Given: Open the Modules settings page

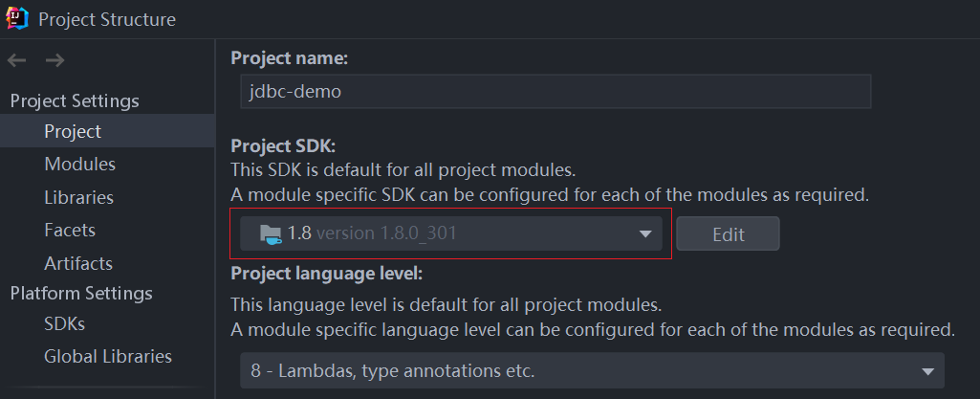Looking at the screenshot, I should point(79,165).
